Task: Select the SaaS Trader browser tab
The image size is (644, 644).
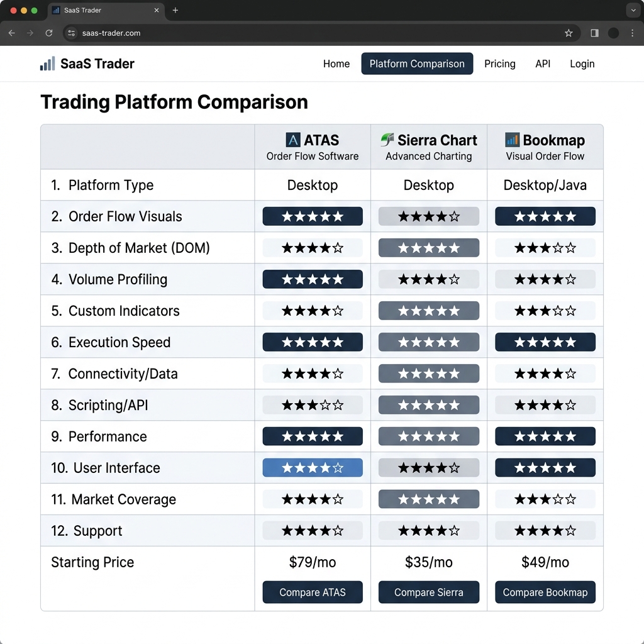Action: pyautogui.click(x=106, y=10)
